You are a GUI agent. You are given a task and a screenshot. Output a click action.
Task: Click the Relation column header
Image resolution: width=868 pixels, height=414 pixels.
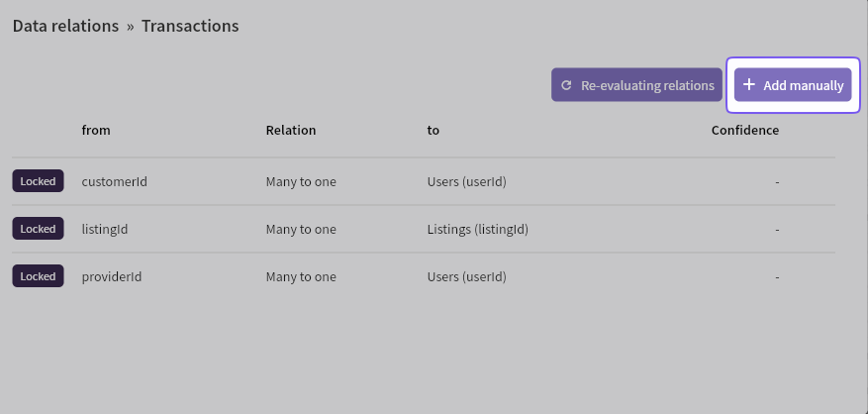[x=291, y=130]
